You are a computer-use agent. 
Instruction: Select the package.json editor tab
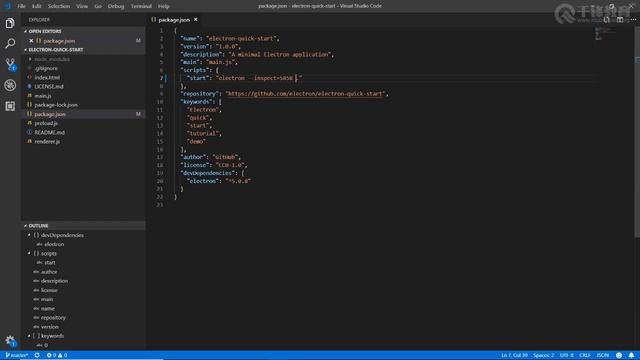pyautogui.click(x=174, y=20)
